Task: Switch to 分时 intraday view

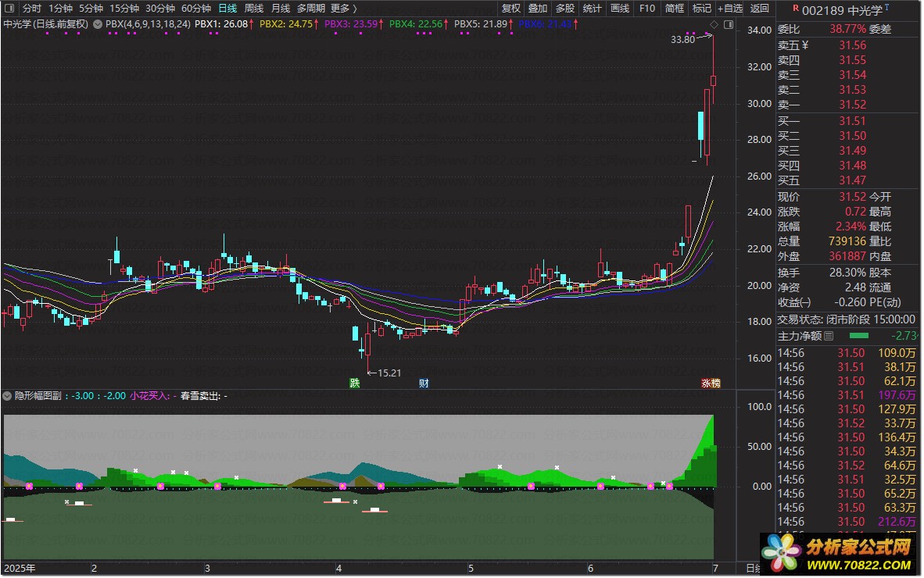Action: tap(32, 9)
